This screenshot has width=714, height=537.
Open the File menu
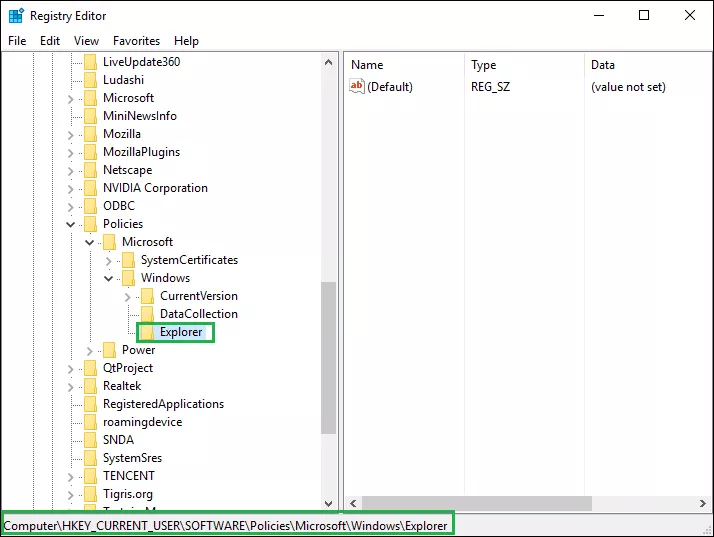point(17,41)
